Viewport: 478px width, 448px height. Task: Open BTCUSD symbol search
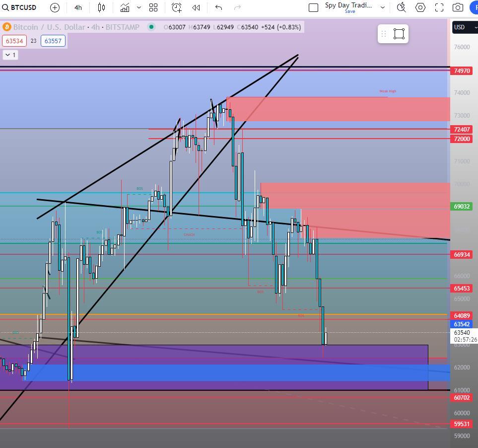tap(19, 7)
